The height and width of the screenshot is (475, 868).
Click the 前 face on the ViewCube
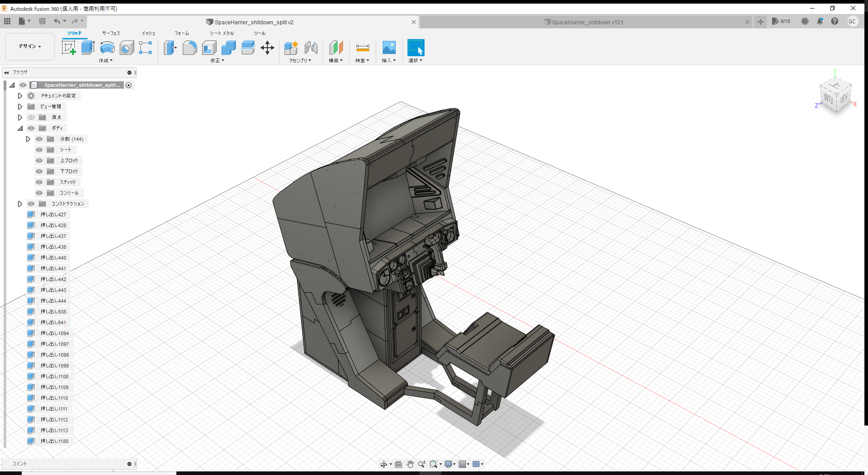coord(830,98)
